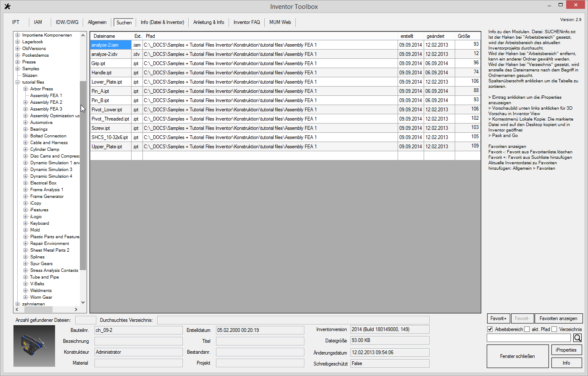
Task: Click the wrench app icon in title bar
Action: pyautogui.click(x=7, y=6)
